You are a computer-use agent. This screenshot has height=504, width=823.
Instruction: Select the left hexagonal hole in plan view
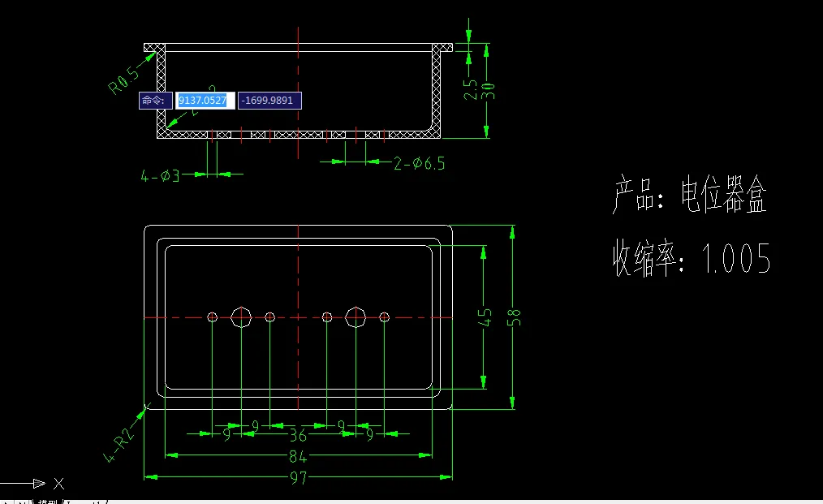[x=243, y=317]
